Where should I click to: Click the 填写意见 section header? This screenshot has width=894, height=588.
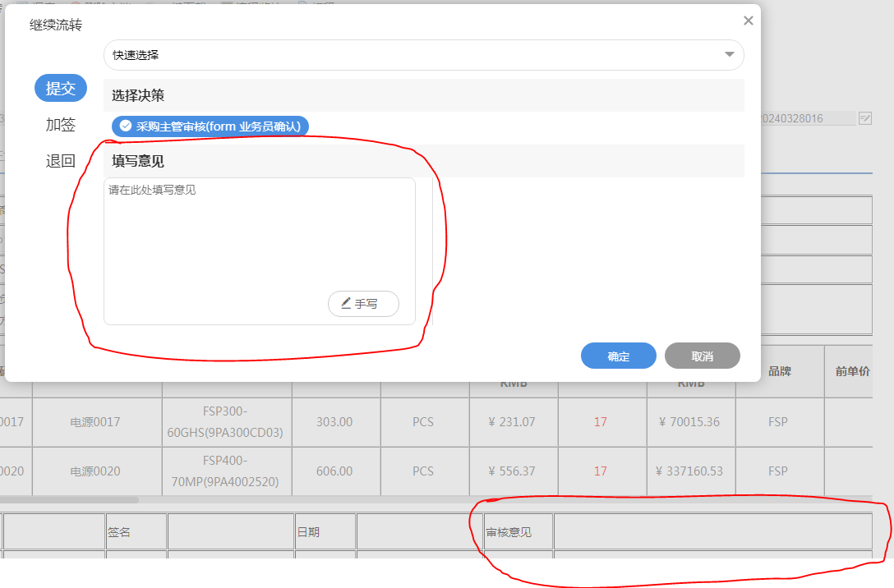click(x=424, y=161)
